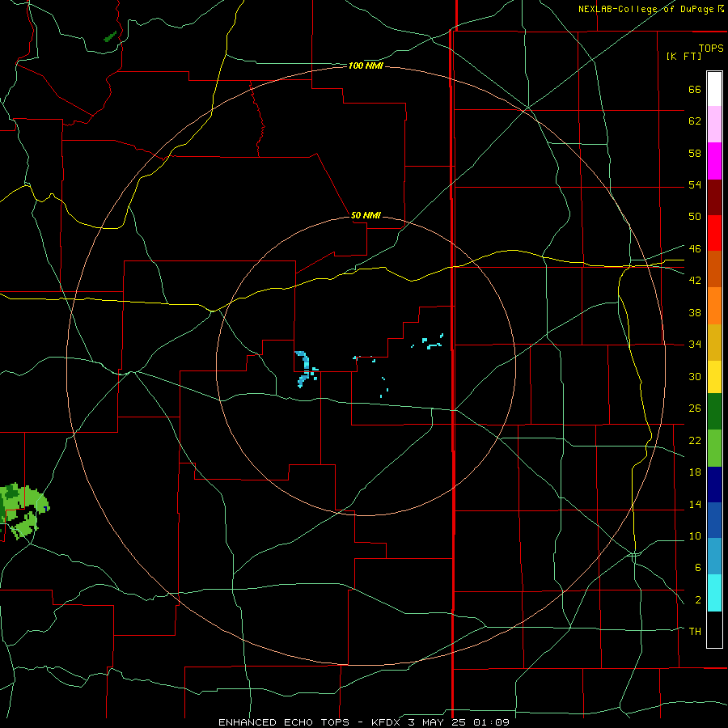Viewport: 728px width, 728px height.
Task: Click the white swatch at top of legend
Action: point(714,89)
